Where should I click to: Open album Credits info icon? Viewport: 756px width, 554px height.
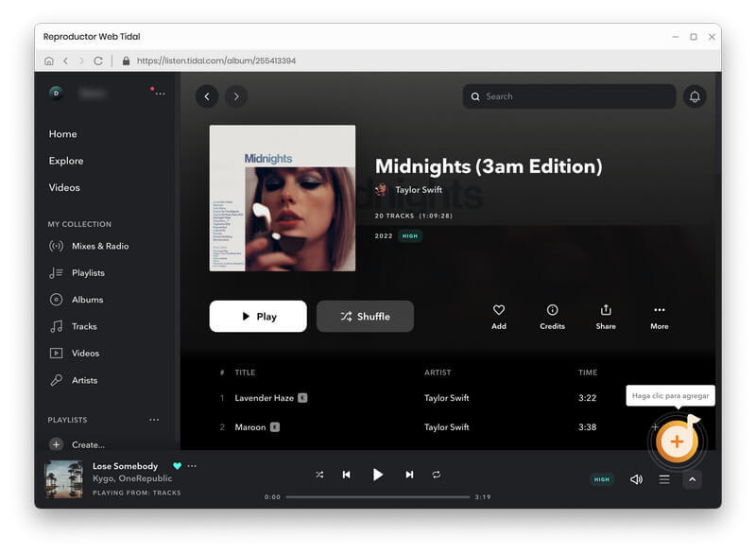(552, 317)
